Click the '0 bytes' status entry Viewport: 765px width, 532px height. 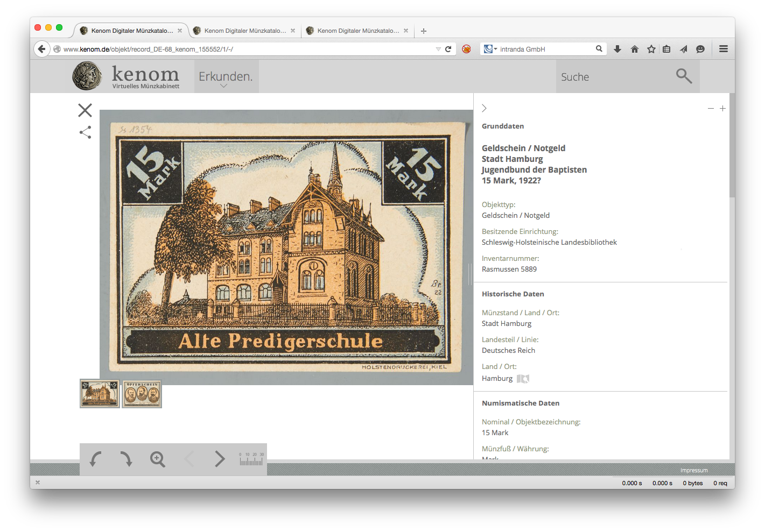coord(693,483)
